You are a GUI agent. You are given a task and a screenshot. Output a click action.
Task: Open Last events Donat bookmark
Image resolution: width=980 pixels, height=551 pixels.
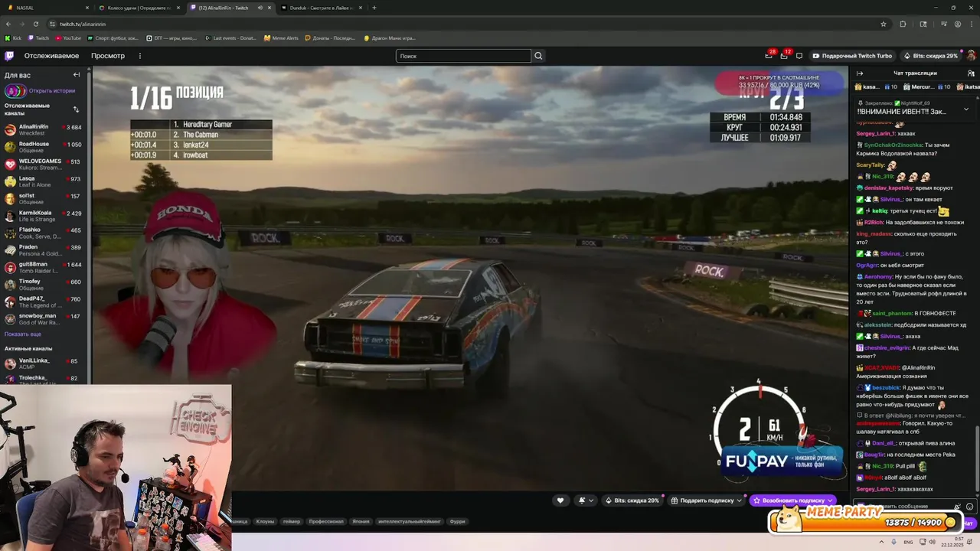(x=230, y=37)
